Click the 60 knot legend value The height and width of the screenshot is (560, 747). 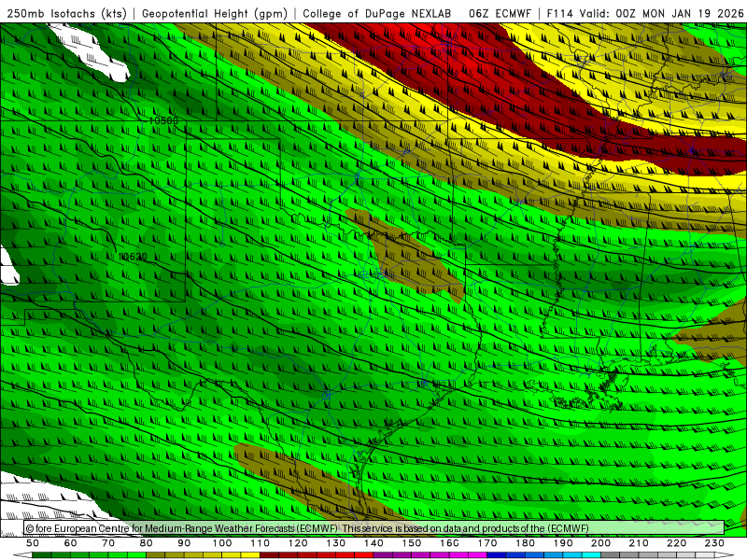pos(71,543)
